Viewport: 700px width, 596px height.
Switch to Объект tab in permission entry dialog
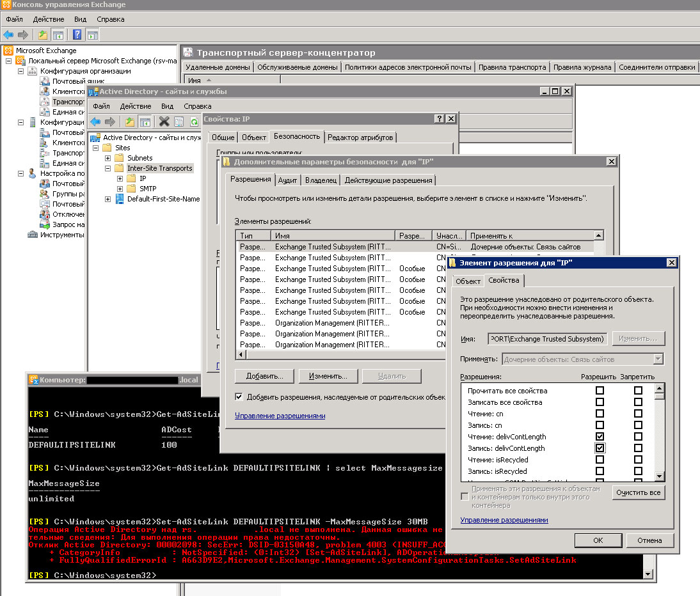(x=468, y=281)
